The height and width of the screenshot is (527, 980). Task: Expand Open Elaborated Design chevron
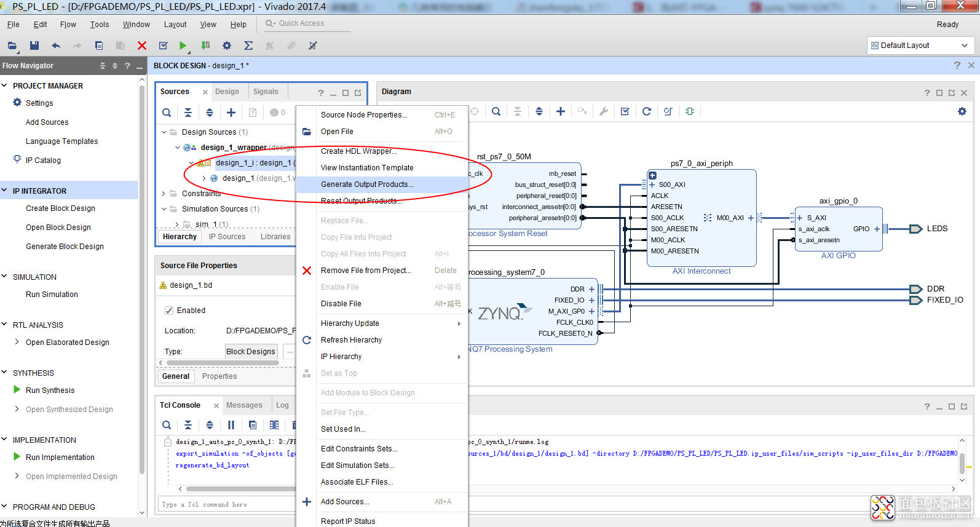point(17,342)
